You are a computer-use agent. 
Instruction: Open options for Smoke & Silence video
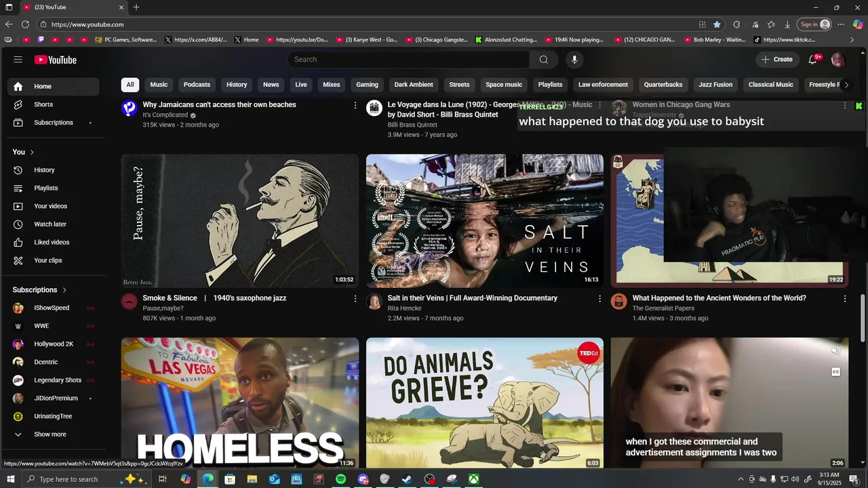[355, 298]
